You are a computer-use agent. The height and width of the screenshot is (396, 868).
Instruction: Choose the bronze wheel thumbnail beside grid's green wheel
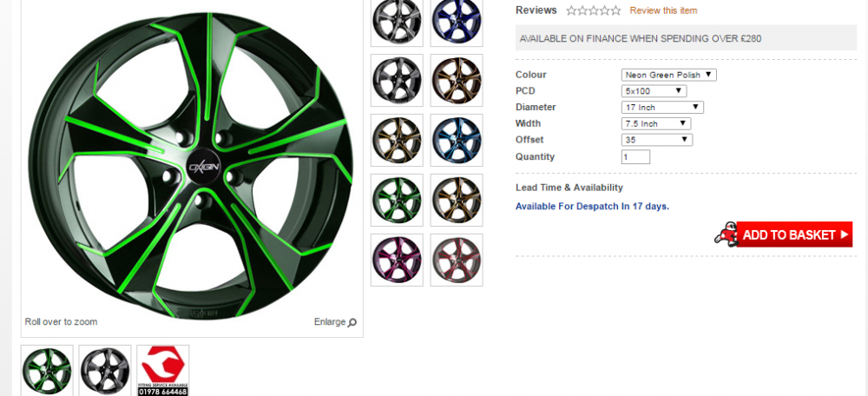pyautogui.click(x=457, y=200)
